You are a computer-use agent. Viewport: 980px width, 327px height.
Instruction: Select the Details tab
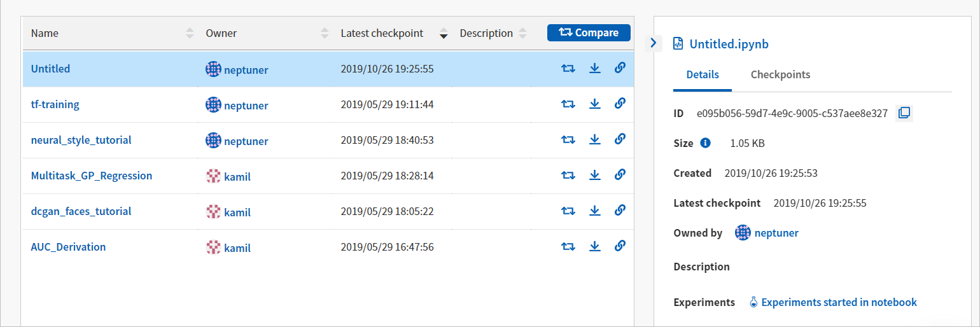point(703,74)
